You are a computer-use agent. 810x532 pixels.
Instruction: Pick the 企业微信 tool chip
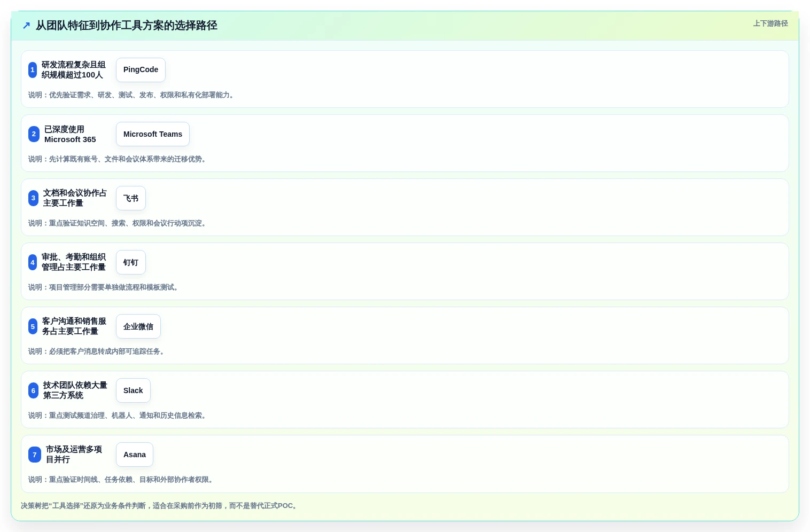138,326
